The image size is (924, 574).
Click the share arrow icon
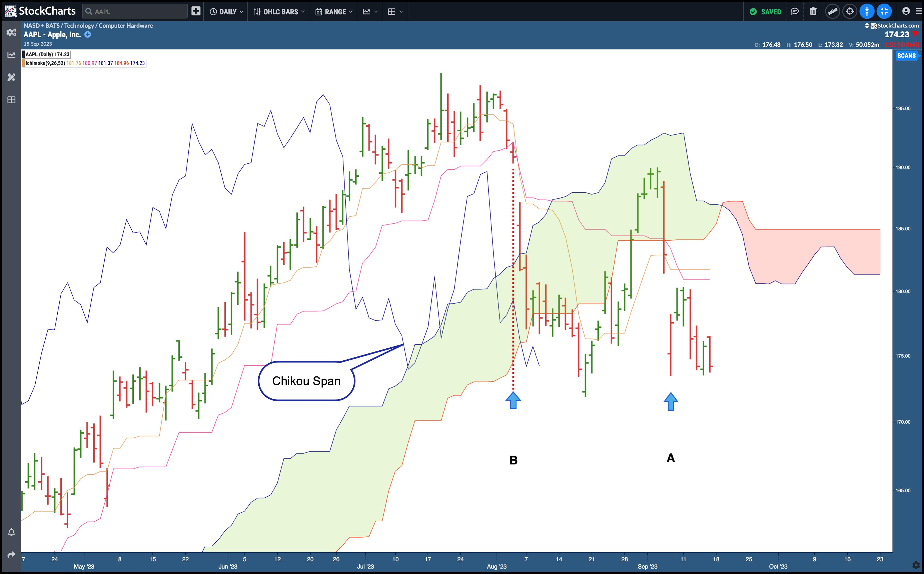(11, 555)
